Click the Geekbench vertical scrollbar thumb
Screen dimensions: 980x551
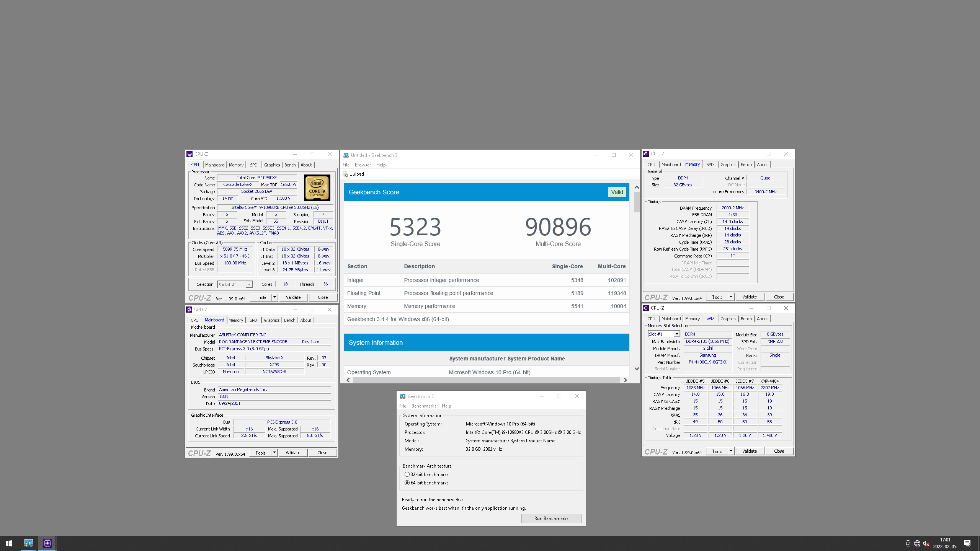point(637,202)
